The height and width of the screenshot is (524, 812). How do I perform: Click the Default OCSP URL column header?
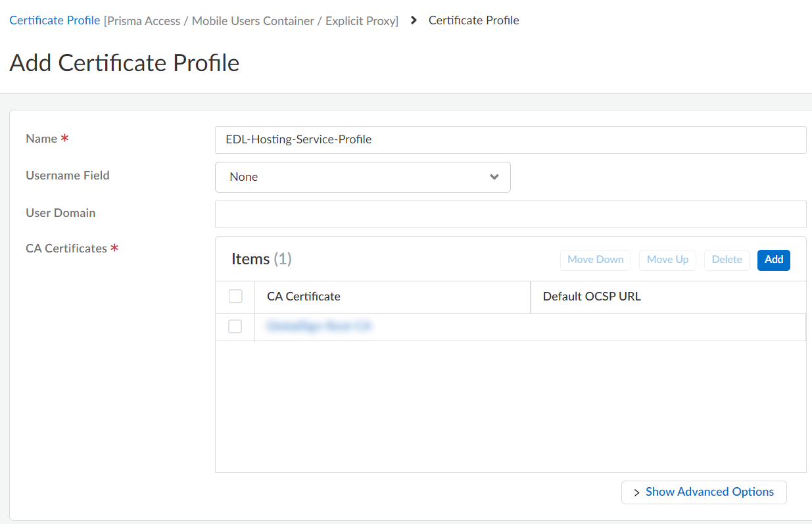click(x=592, y=296)
